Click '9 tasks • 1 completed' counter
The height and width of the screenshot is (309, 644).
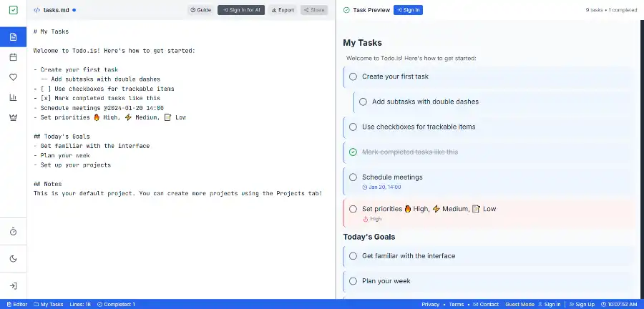(611, 10)
